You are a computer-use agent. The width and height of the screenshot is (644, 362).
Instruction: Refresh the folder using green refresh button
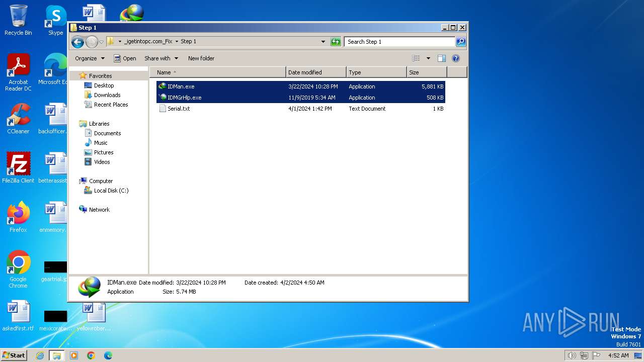click(336, 42)
